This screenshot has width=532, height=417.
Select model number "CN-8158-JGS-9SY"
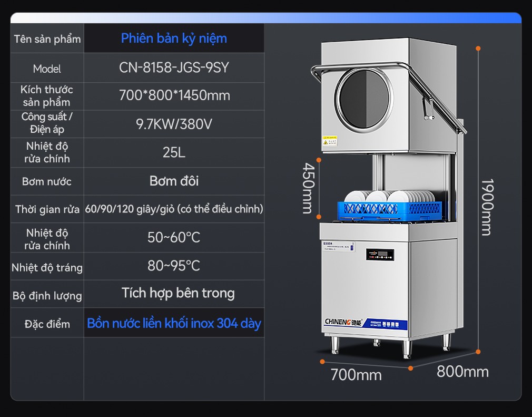pyautogui.click(x=174, y=67)
